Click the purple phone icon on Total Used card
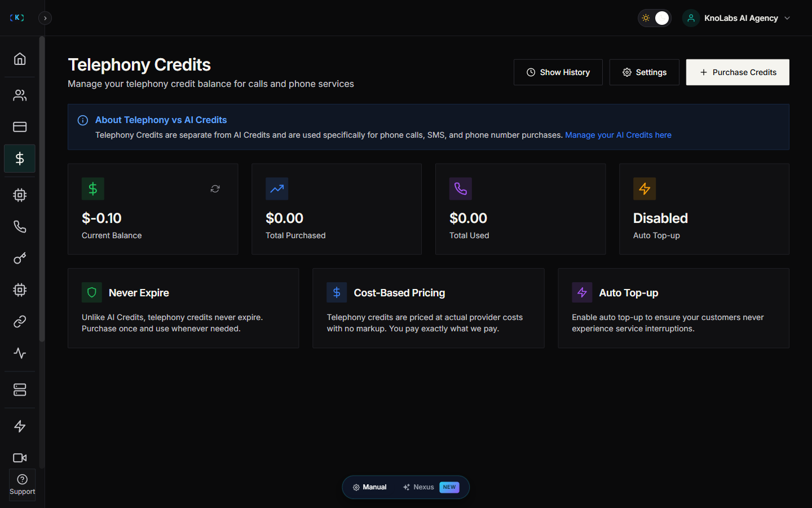This screenshot has width=812, height=508. click(461, 189)
